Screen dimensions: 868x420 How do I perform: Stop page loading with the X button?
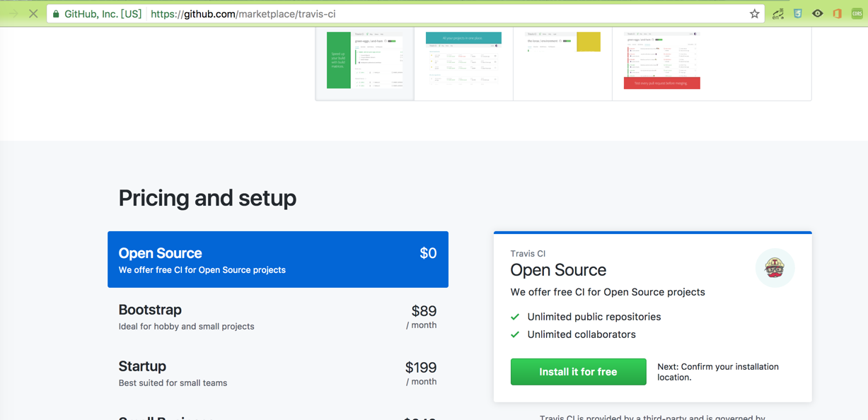click(x=33, y=13)
